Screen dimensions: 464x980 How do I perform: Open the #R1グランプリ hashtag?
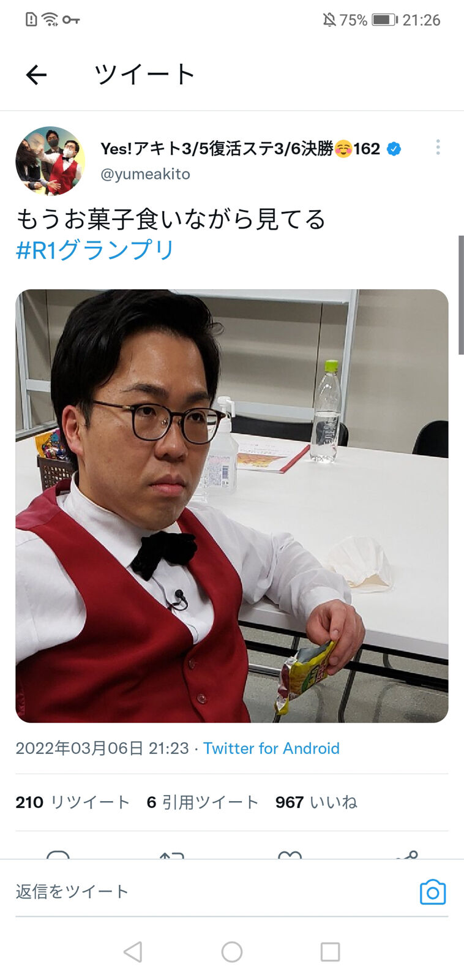pos(95,250)
